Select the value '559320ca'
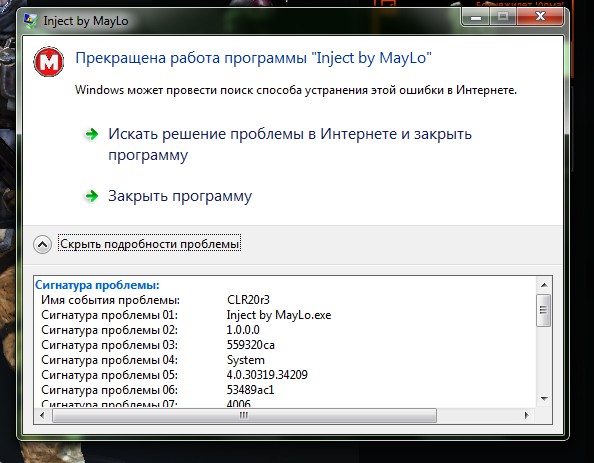The height and width of the screenshot is (463, 594). [x=250, y=345]
